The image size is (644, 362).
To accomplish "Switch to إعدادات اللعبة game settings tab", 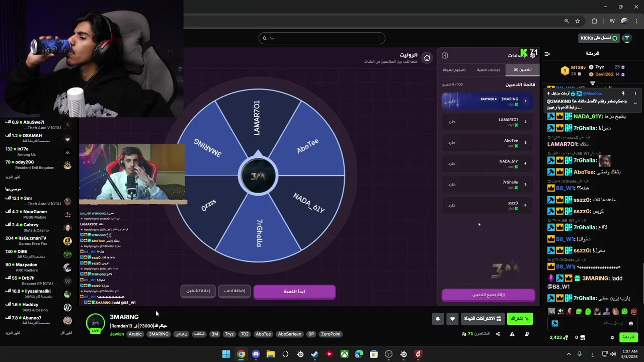I will [488, 70].
